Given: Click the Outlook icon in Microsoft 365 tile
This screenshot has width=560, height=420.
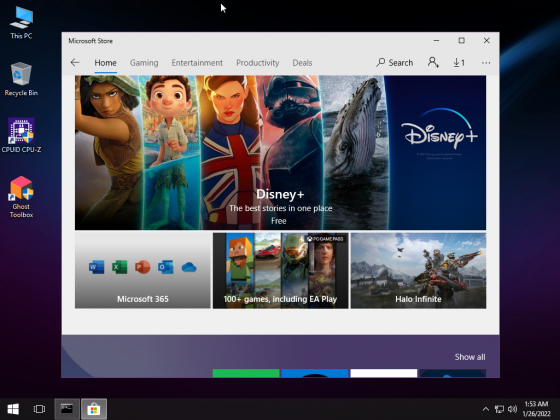Looking at the screenshot, I should click(x=166, y=267).
